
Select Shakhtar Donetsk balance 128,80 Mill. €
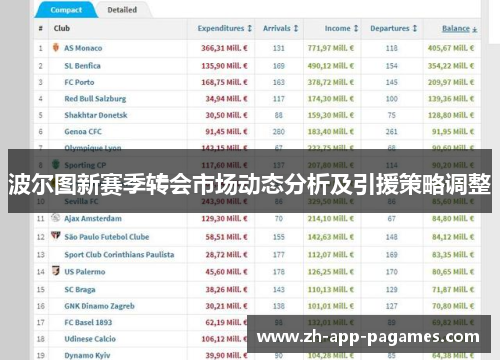click(x=451, y=115)
